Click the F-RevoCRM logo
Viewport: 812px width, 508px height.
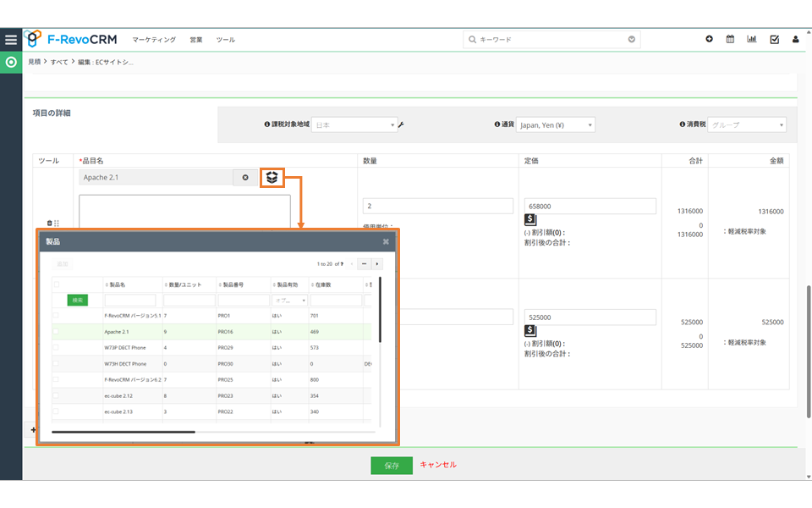click(71, 39)
